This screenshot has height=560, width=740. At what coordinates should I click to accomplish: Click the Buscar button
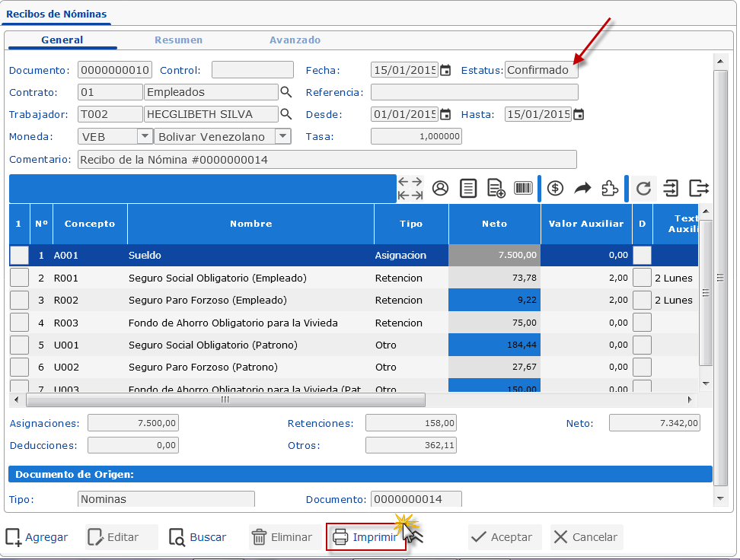198,537
